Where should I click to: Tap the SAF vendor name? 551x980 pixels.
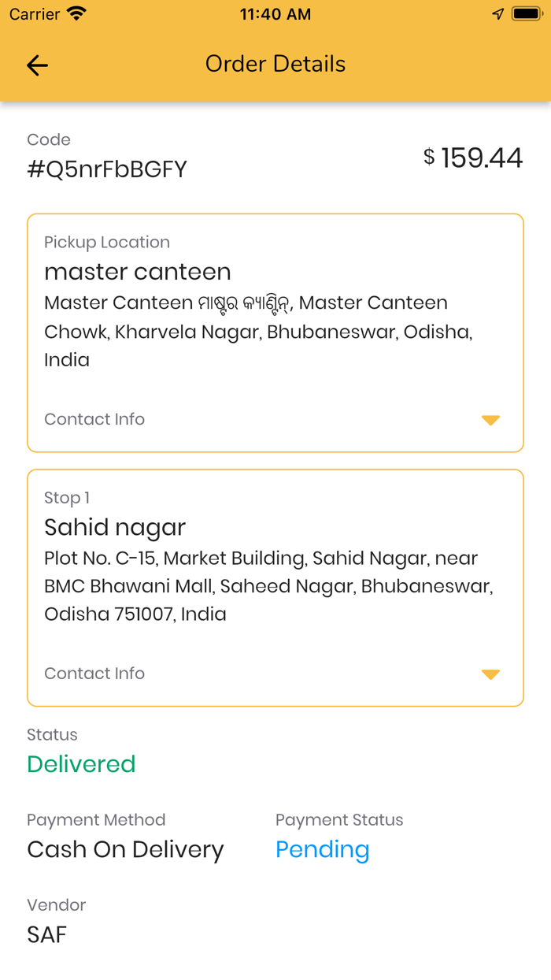click(x=47, y=934)
